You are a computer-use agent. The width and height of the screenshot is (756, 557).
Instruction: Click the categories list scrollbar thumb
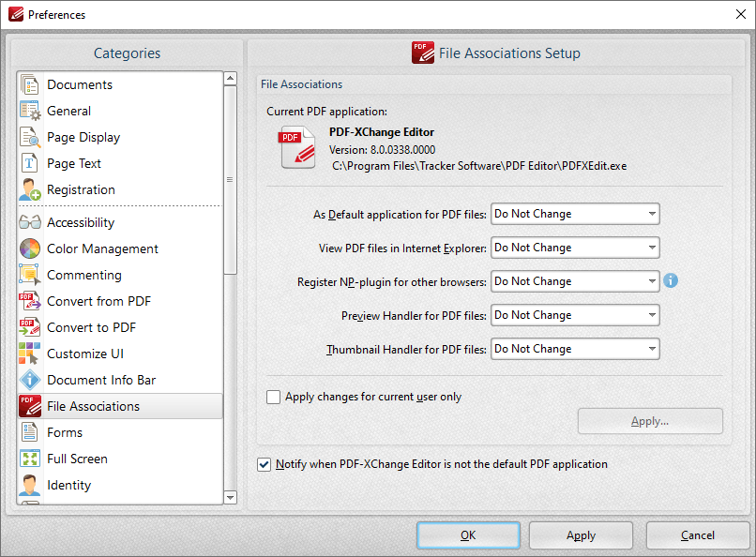pos(231,180)
